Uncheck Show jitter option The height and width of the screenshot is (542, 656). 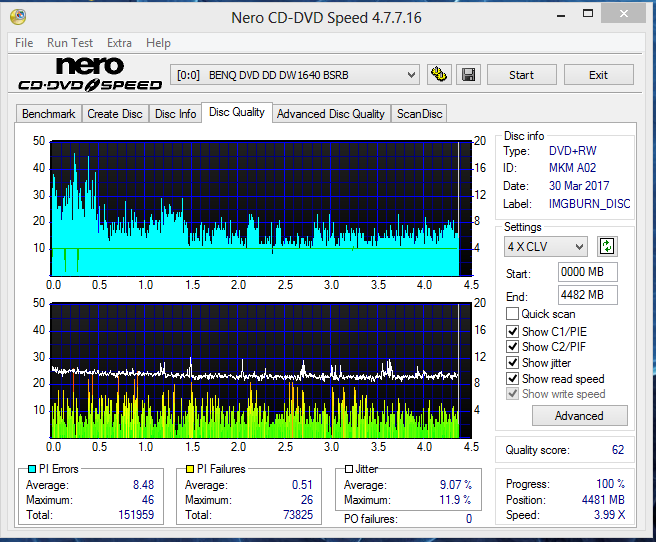pyautogui.click(x=512, y=363)
